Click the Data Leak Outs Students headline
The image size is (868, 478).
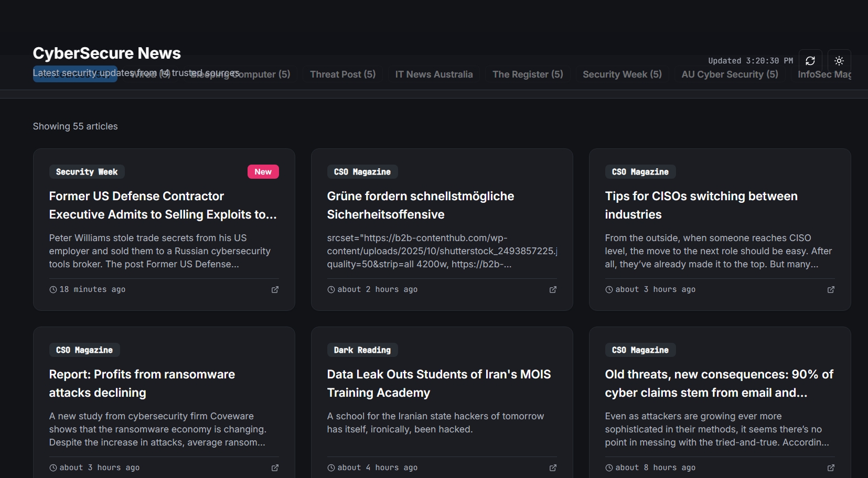[438, 383]
